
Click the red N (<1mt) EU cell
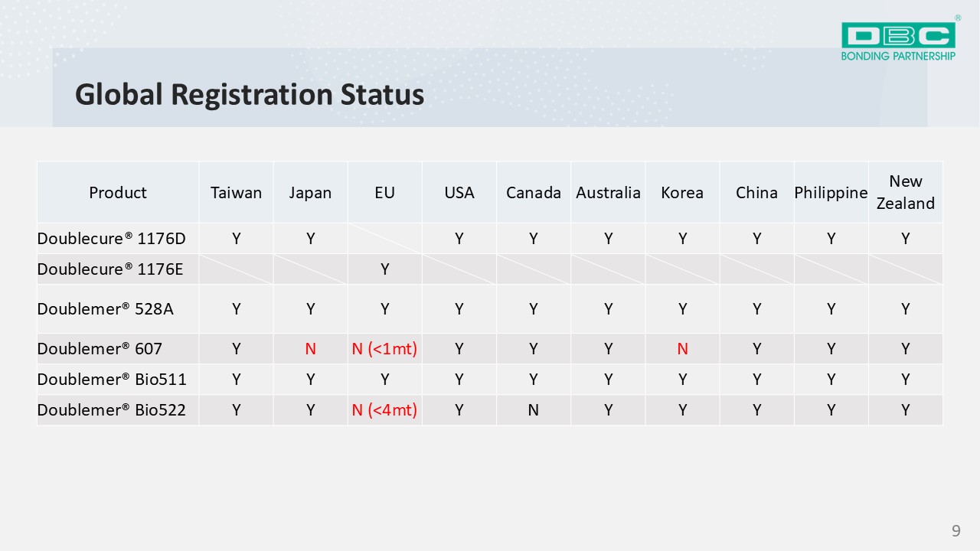385,349
